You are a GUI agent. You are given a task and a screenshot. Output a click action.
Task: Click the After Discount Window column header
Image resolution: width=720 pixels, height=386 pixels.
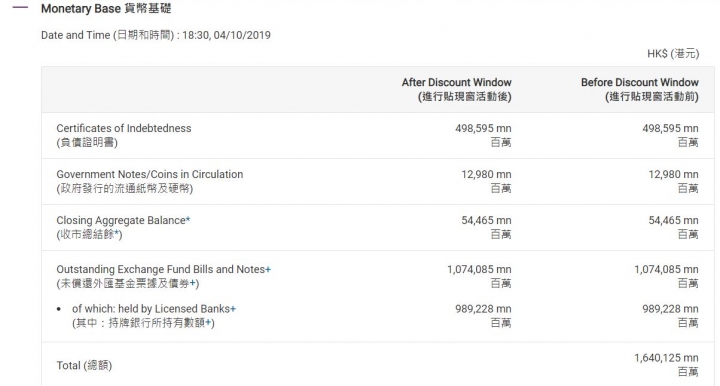coord(456,90)
